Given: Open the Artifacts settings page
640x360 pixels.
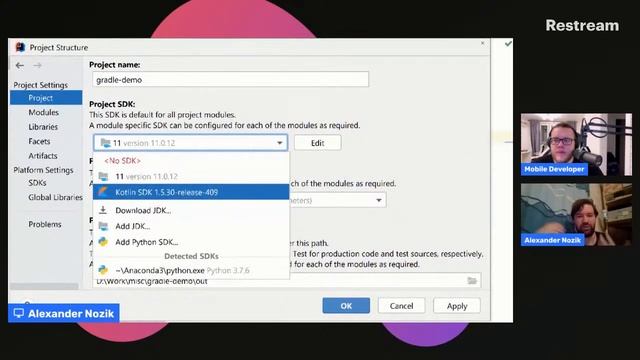Looking at the screenshot, I should 43,156.
